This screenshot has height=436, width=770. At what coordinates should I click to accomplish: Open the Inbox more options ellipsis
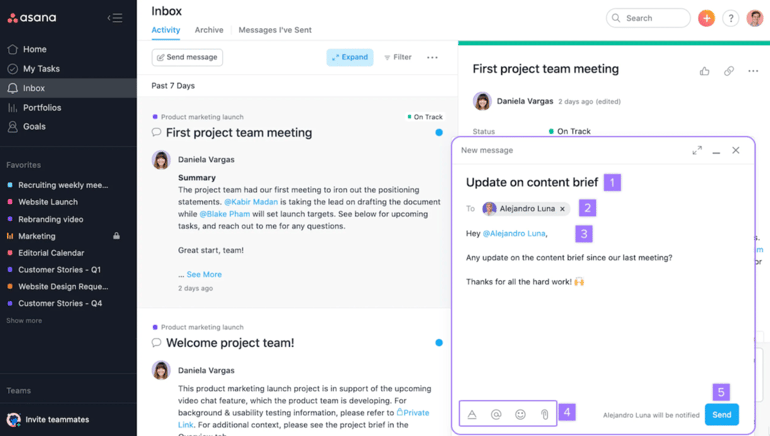432,57
